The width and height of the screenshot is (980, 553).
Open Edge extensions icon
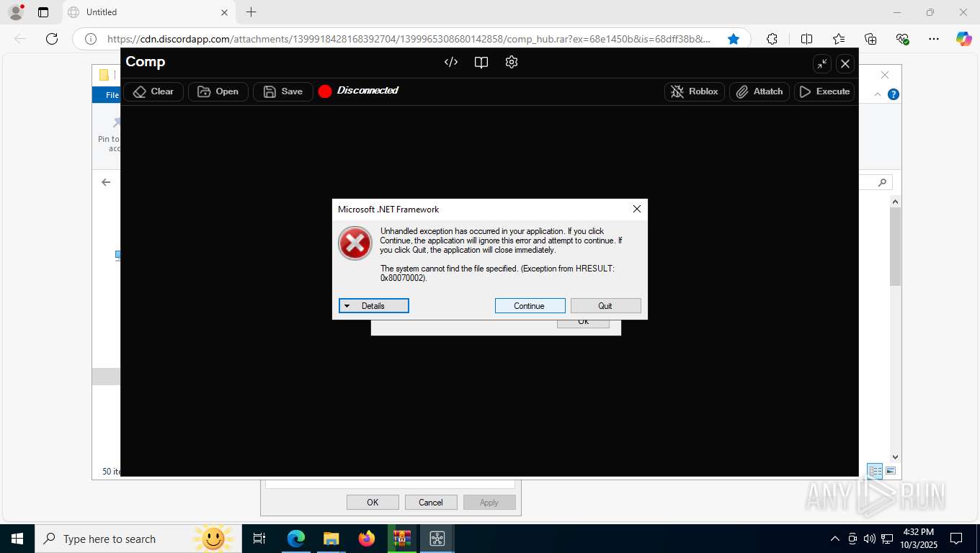tap(772, 39)
